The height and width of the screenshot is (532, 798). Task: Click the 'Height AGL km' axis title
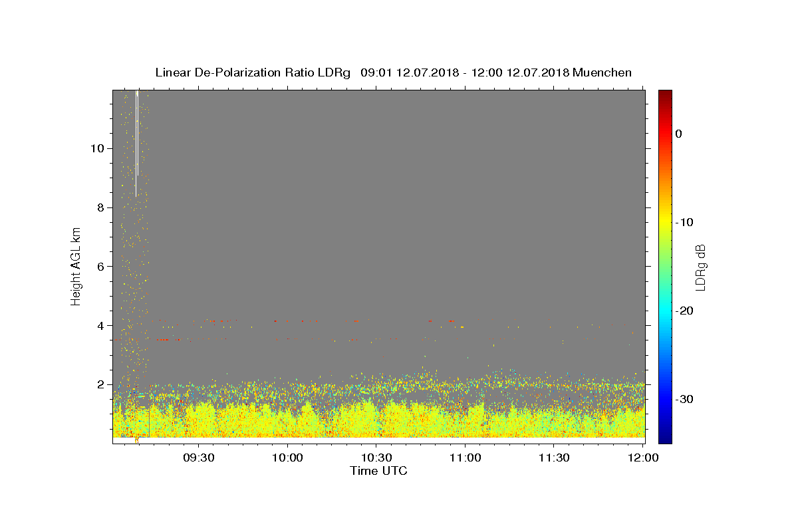76,266
